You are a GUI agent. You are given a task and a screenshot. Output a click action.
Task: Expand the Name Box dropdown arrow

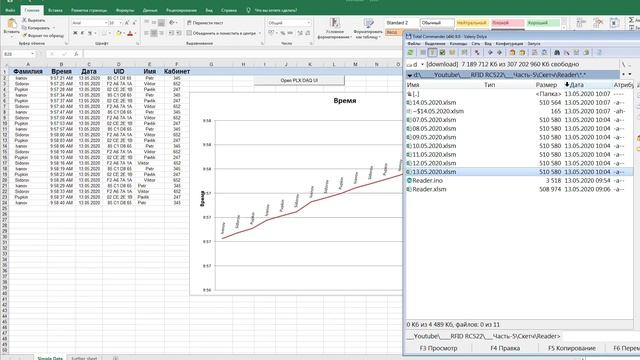coord(32,54)
